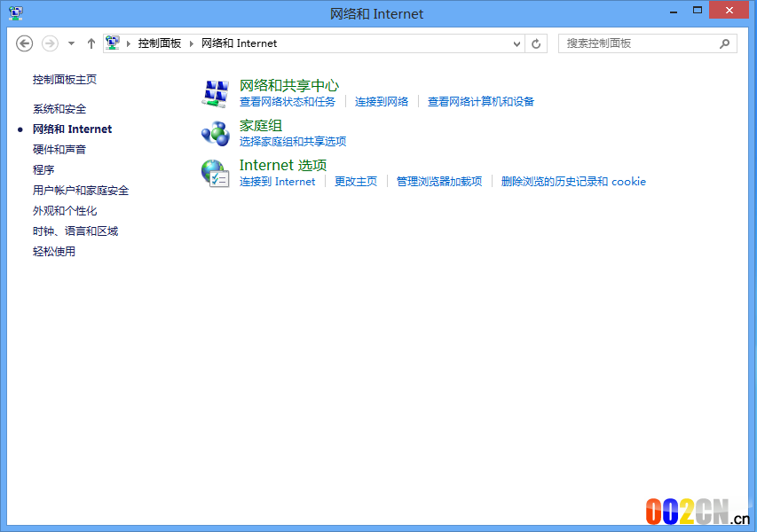The width and height of the screenshot is (757, 532).
Task: Select 硬件和声音 in the sidebar
Action: click(59, 150)
